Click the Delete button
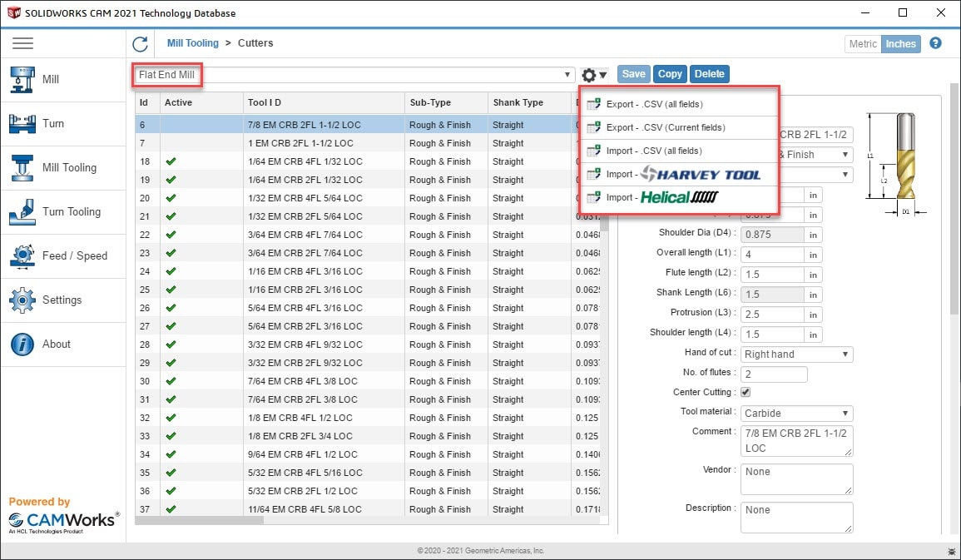961x560 pixels. [x=709, y=74]
